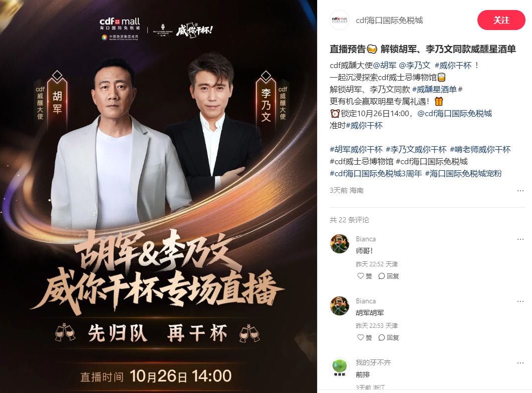Screen dimensions: 532x393
Task: Open the #cdf海口国际免税城3周年 hashtag
Action: click(x=376, y=174)
